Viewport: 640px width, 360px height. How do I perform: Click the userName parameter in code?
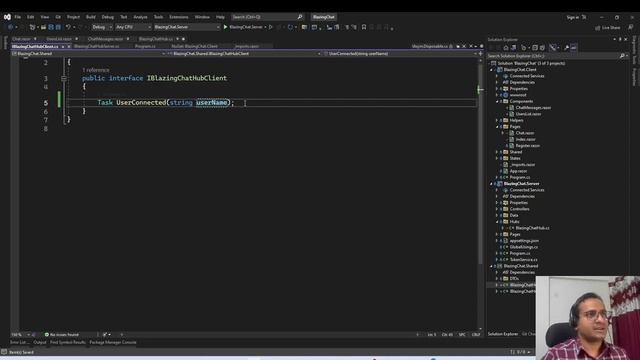[211, 102]
